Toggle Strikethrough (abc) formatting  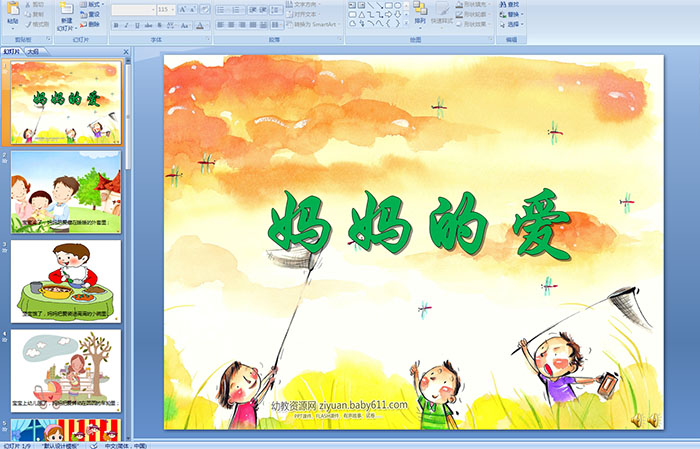148,25
